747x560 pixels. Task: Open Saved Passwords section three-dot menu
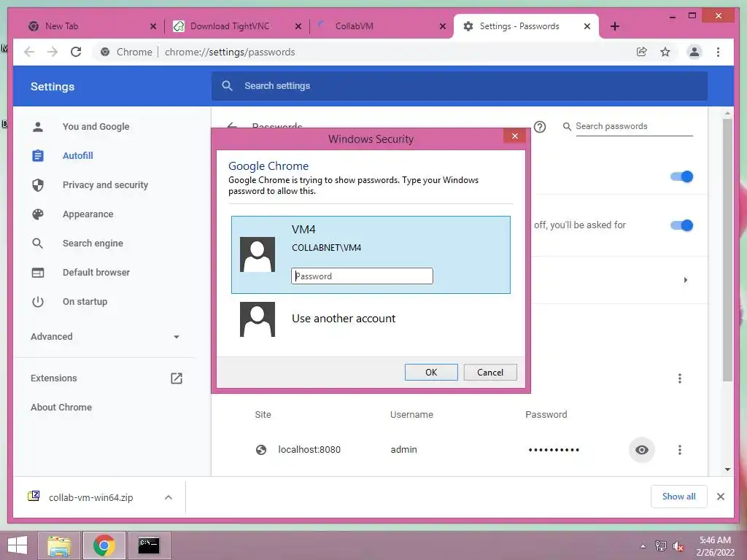tap(679, 378)
